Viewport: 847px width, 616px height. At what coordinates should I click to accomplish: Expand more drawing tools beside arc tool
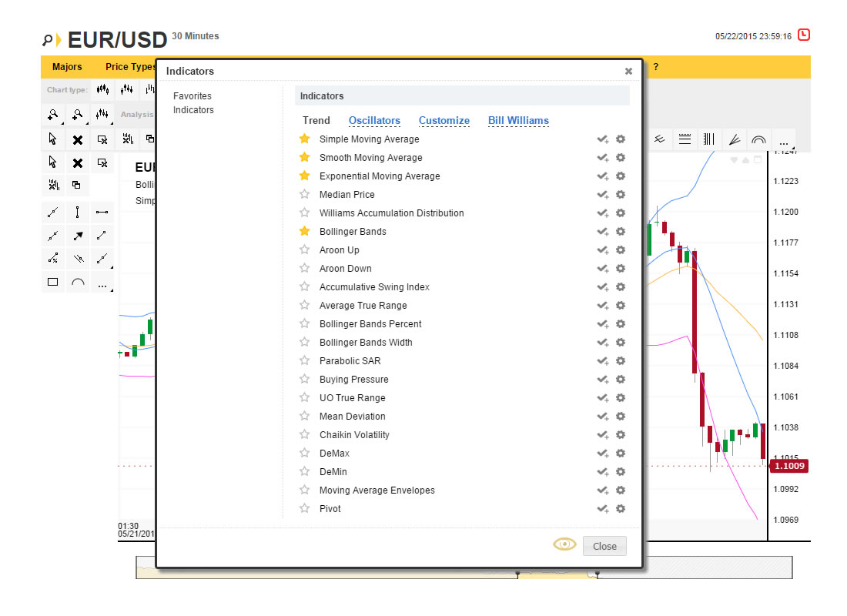[x=102, y=283]
